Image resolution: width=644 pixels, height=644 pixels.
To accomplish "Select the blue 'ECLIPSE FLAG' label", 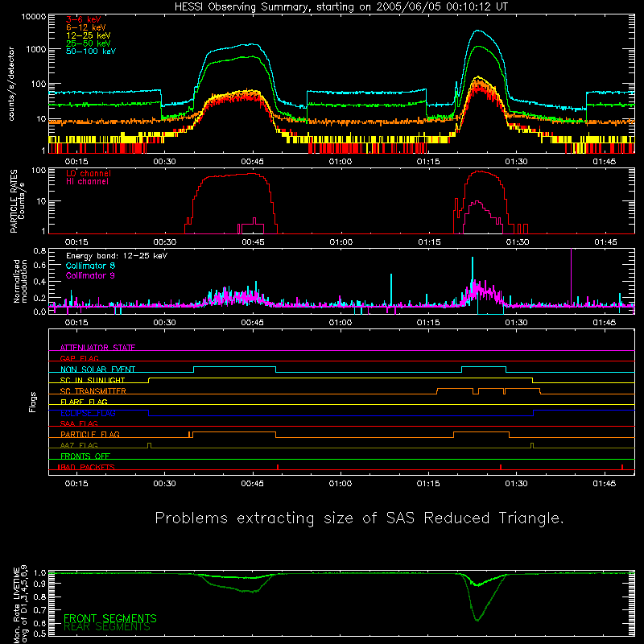I will pyautogui.click(x=88, y=413).
